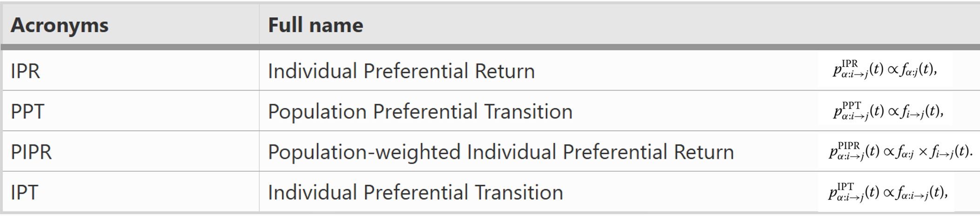980x216 pixels.
Task: Click the empty third column header cell
Action: (884, 25)
